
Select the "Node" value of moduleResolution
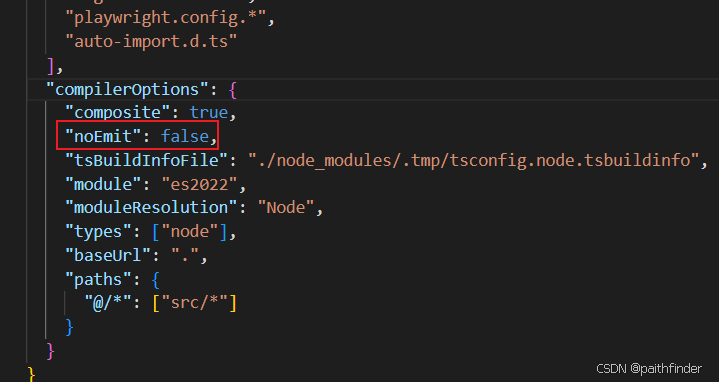[x=286, y=207]
